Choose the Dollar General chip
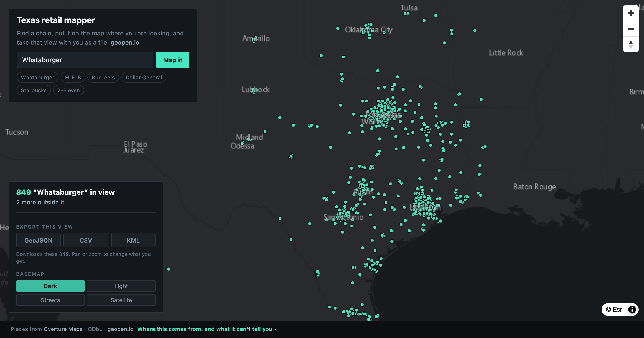 (x=144, y=78)
